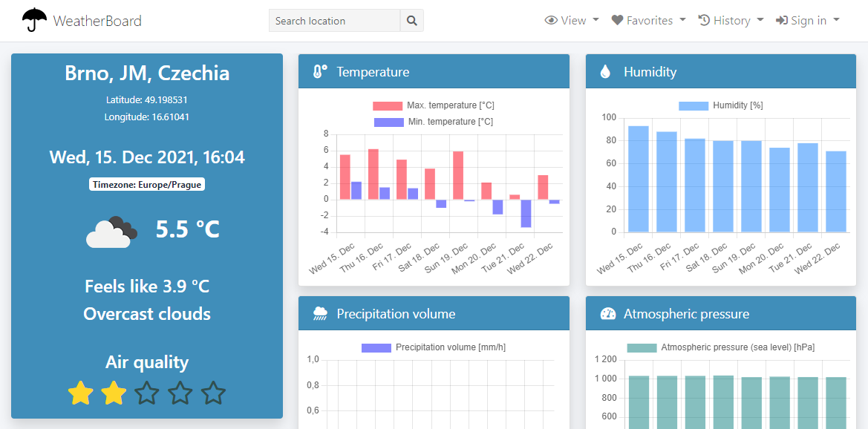Click the search magnifier icon

pyautogui.click(x=411, y=20)
